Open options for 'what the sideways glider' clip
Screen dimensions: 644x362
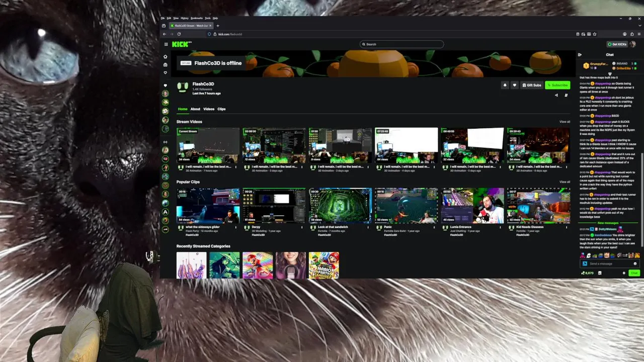[236, 227]
